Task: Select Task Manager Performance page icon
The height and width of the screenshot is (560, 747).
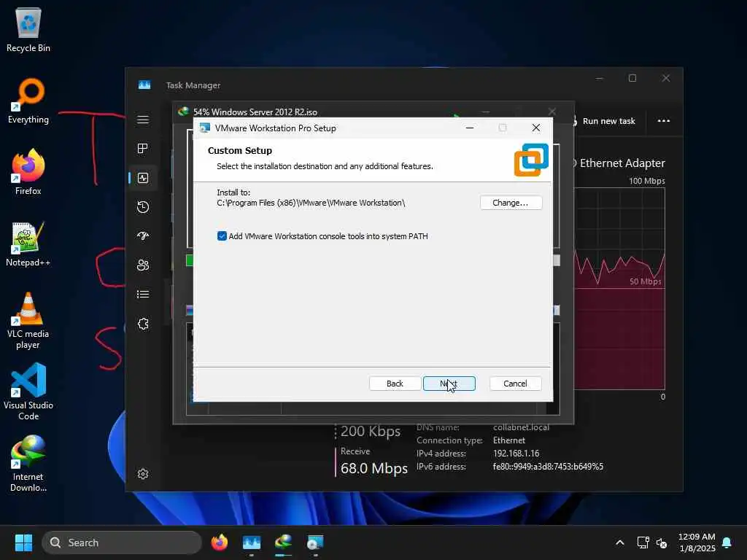Action: point(143,178)
